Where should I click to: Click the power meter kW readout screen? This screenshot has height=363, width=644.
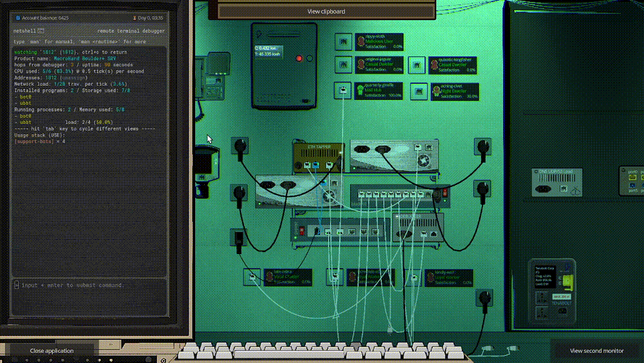(x=268, y=52)
